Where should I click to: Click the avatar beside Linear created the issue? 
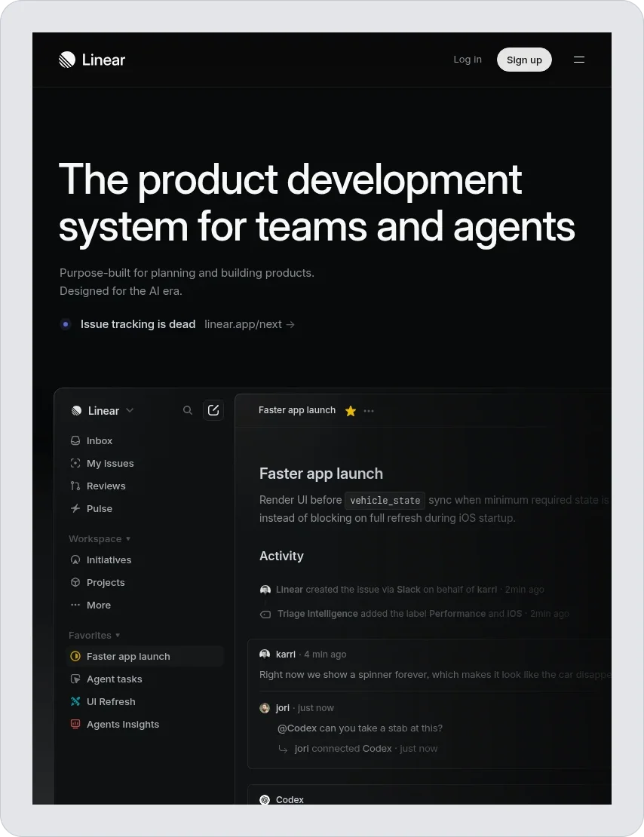pos(265,590)
